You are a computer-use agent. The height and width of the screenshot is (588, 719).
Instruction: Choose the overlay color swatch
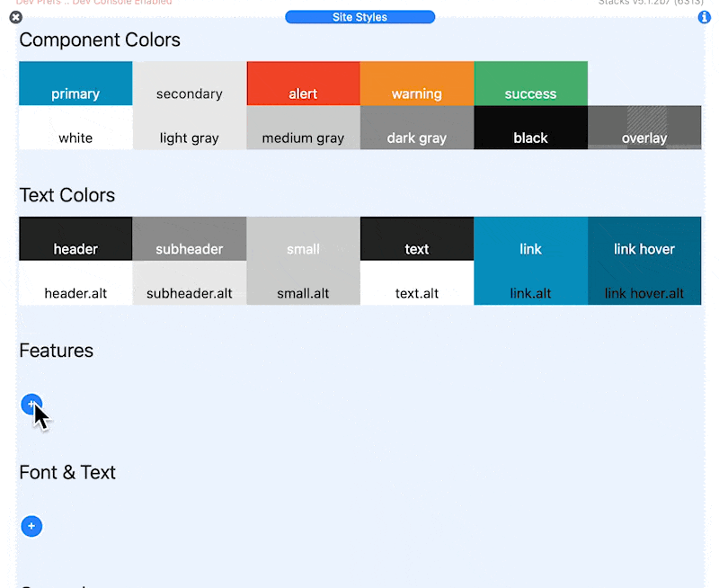644,128
